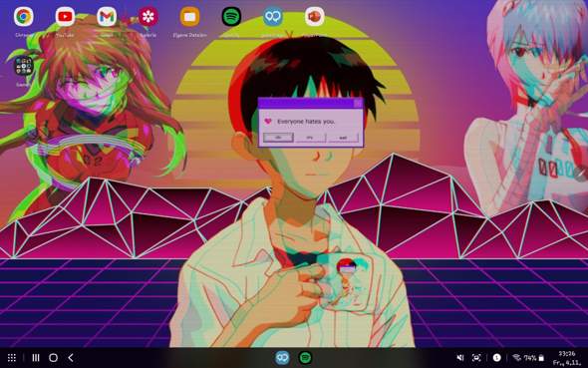Tap the circular home button
The image size is (588, 368).
point(53,358)
